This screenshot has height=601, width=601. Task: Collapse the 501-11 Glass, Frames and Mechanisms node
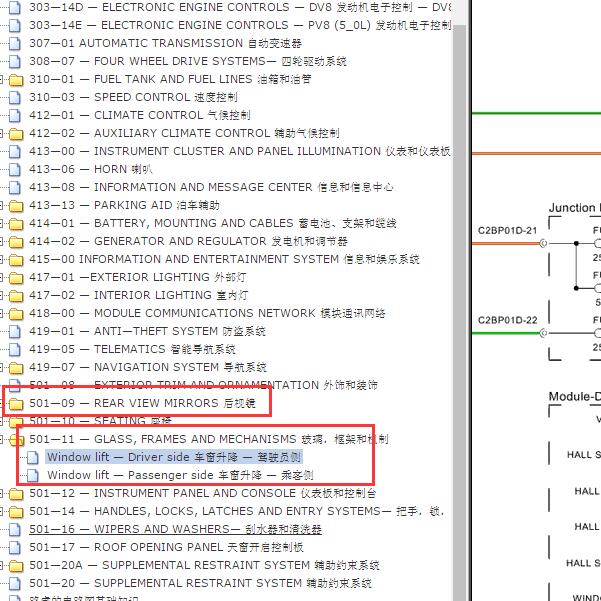[2, 440]
